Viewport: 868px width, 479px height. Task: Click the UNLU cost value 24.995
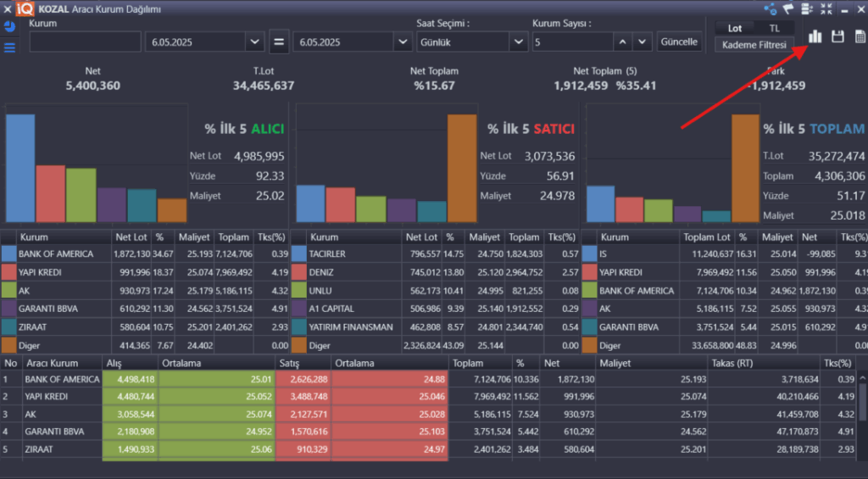(492, 290)
